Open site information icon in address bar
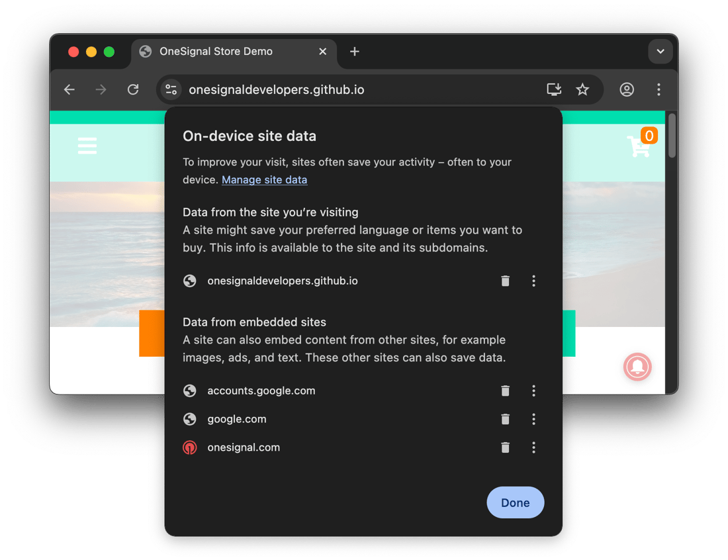This screenshot has height=560, width=728. tap(171, 89)
